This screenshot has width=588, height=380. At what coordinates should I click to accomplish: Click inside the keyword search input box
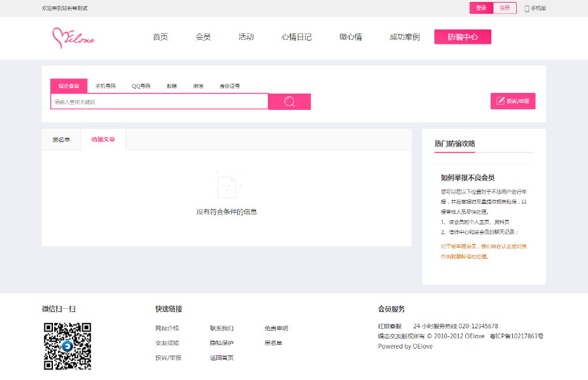point(159,101)
